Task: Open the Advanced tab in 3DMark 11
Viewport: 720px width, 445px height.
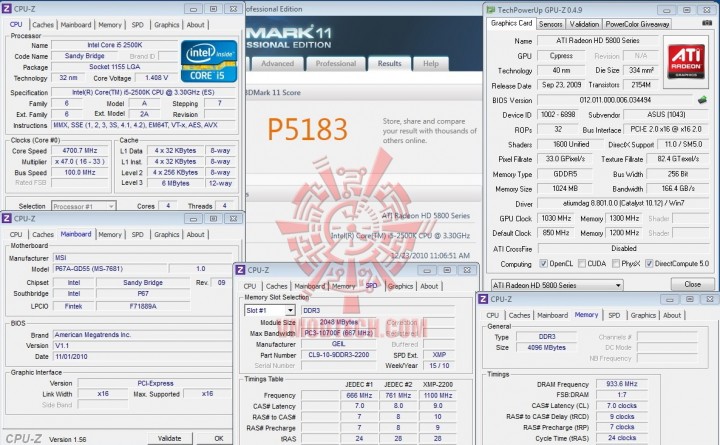Action: pos(277,64)
